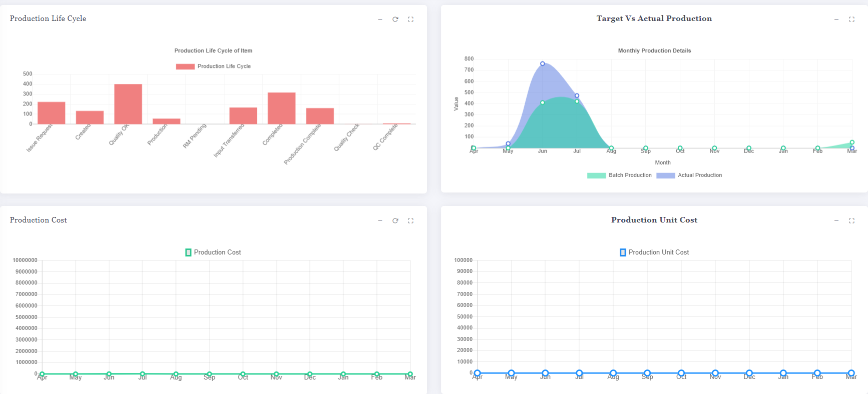Click the Mar point on Production Cost line

point(410,374)
